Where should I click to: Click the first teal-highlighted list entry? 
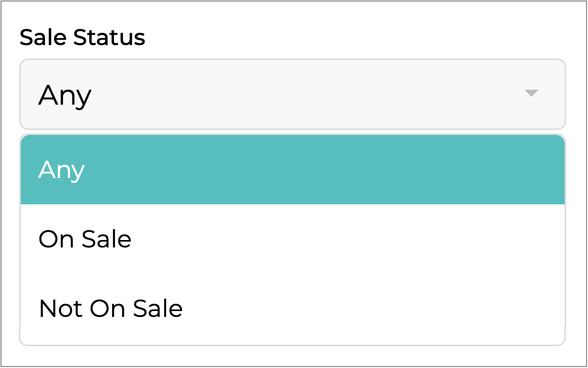[293, 170]
